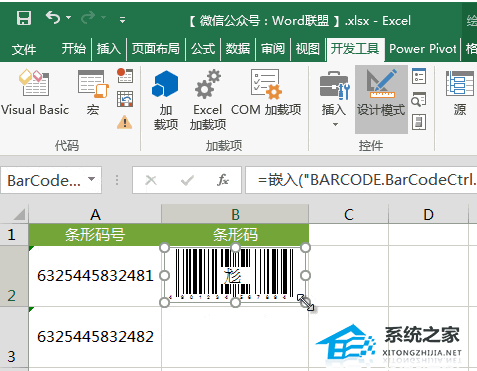Image resolution: width=477 pixels, height=371 pixels.
Task: Click the 条形码 header cell in column B
Action: tap(235, 235)
